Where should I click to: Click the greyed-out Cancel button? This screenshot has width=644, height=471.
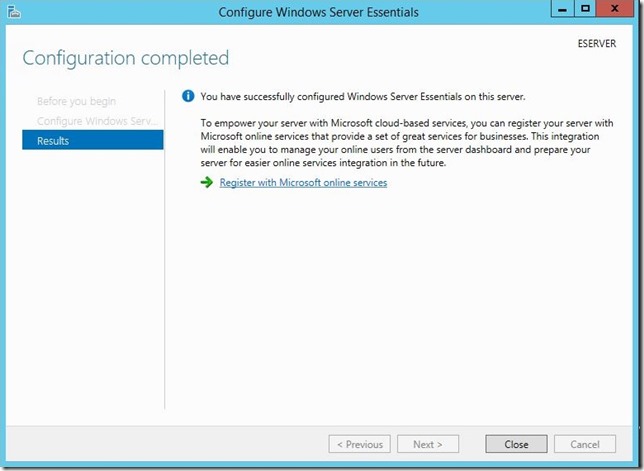pyautogui.click(x=585, y=444)
